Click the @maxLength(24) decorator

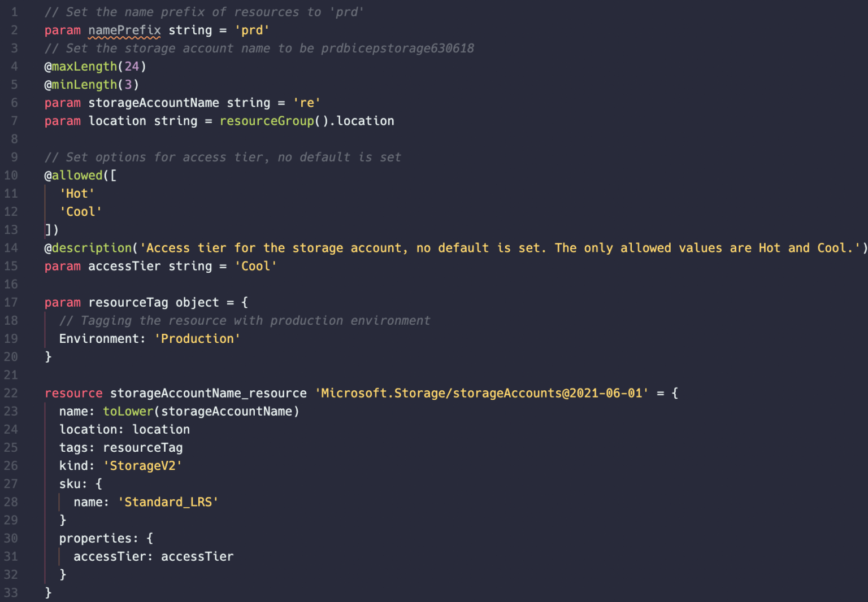pos(96,67)
